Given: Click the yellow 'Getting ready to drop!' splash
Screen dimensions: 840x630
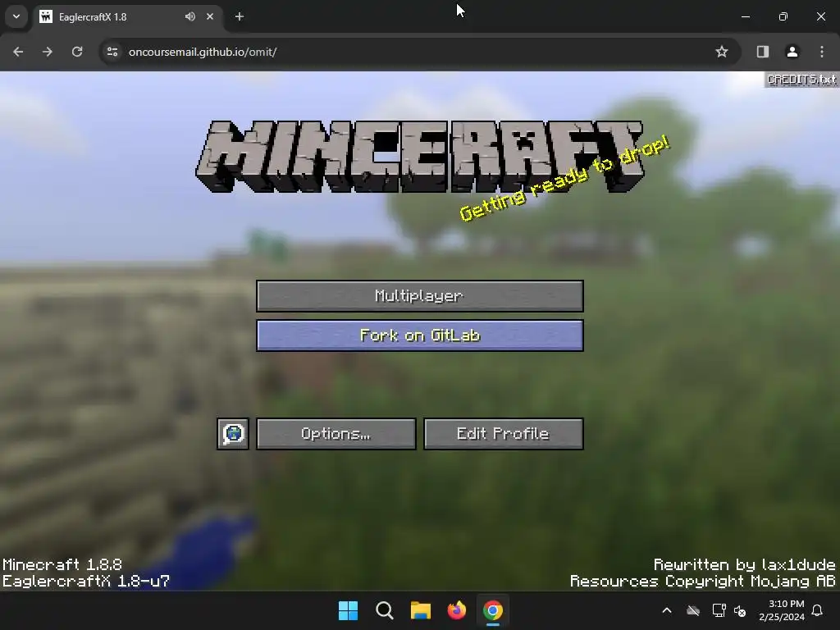Looking at the screenshot, I should click(x=564, y=178).
